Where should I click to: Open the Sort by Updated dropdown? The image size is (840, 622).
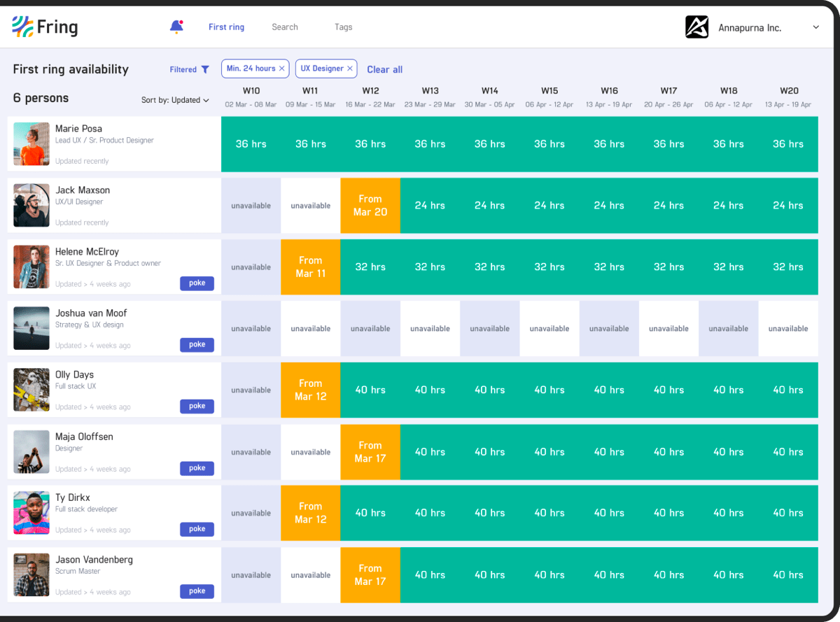[x=175, y=99]
